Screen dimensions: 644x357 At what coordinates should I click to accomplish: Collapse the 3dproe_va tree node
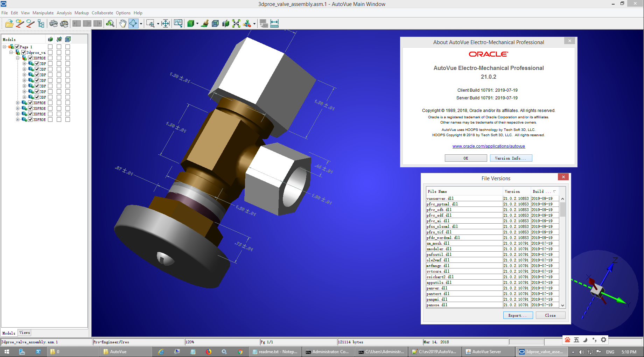[11, 52]
